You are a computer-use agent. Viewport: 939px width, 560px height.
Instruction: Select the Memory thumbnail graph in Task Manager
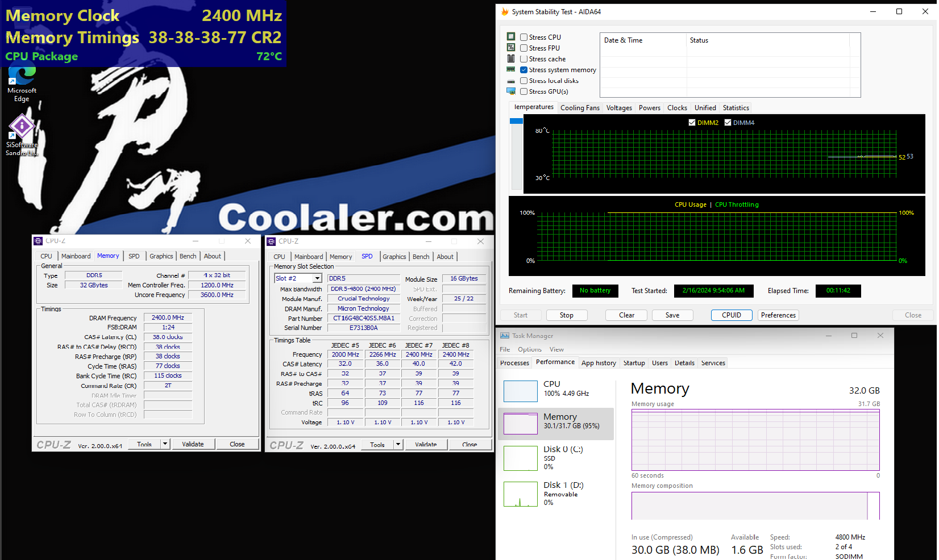tap(521, 424)
